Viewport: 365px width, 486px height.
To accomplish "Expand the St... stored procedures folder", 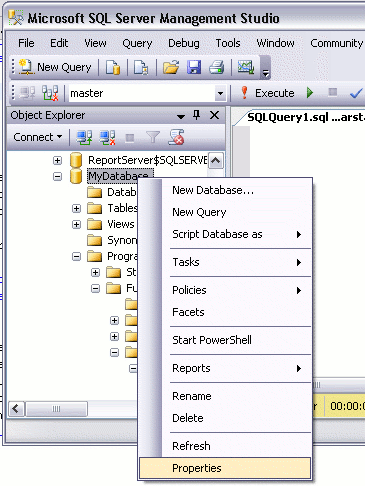I will coord(95,272).
